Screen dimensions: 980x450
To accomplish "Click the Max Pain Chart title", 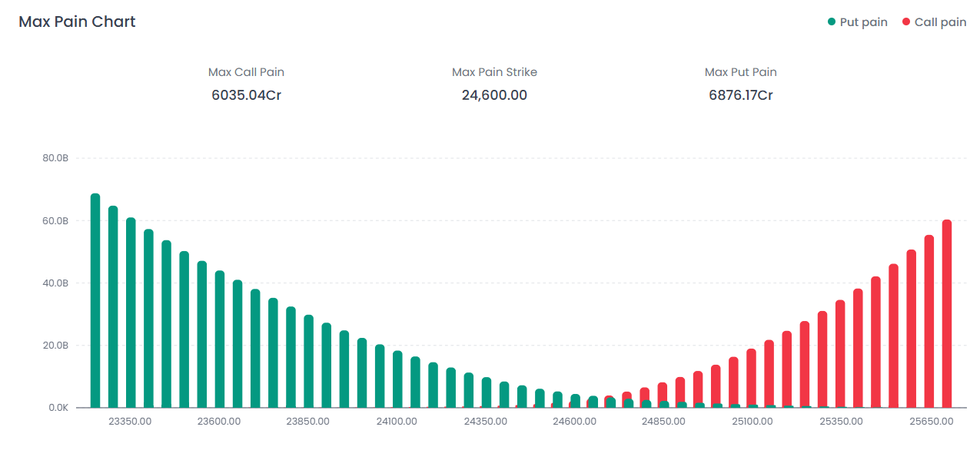I will pos(77,22).
